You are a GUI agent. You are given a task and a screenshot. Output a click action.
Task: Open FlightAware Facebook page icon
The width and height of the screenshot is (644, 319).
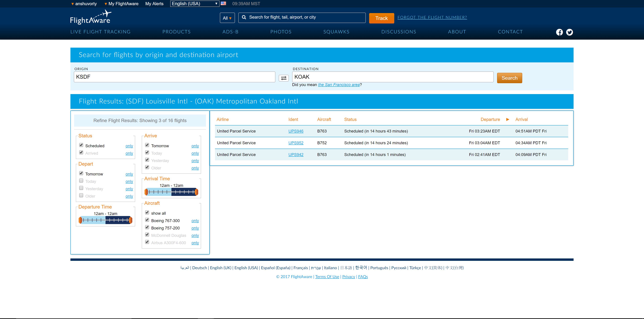pyautogui.click(x=559, y=32)
